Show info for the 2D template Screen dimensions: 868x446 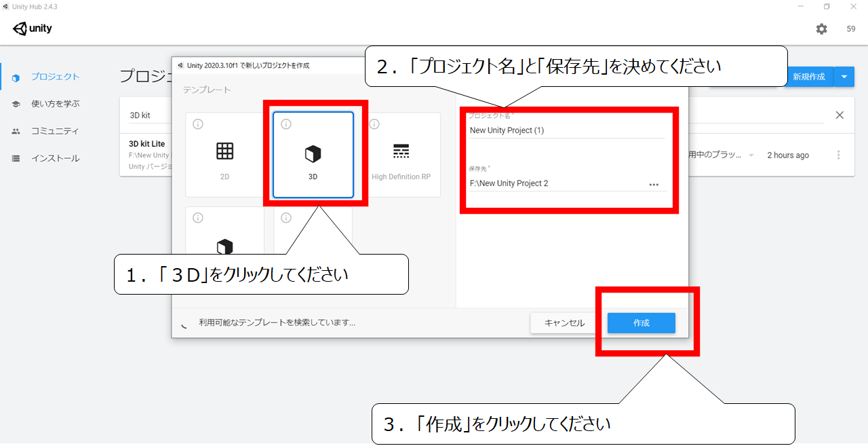pyautogui.click(x=198, y=124)
